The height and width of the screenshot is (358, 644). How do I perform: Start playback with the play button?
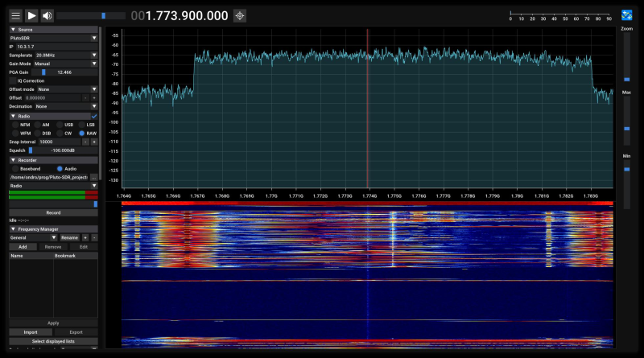coord(31,16)
